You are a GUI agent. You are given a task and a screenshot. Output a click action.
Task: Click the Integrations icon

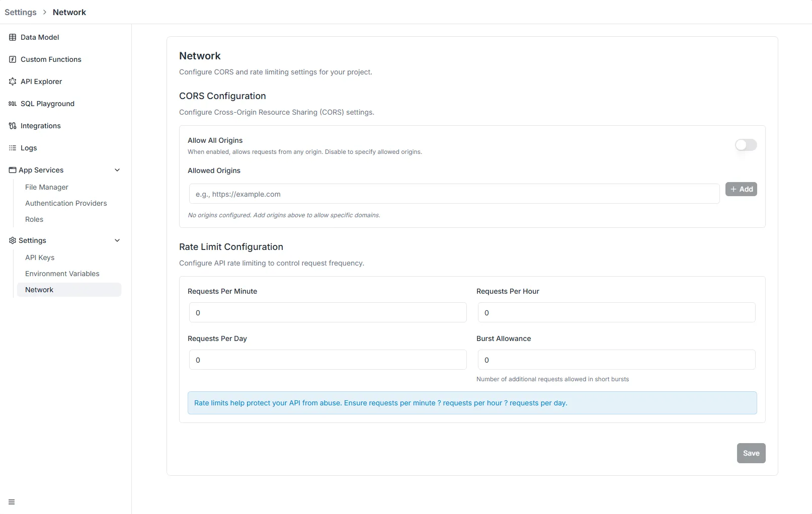[x=13, y=126]
